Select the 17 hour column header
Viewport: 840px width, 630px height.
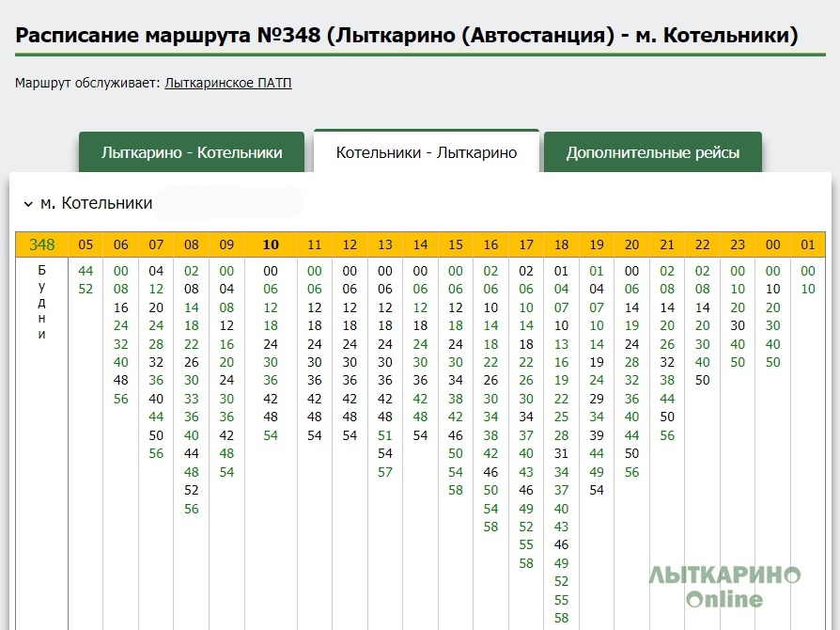click(526, 244)
